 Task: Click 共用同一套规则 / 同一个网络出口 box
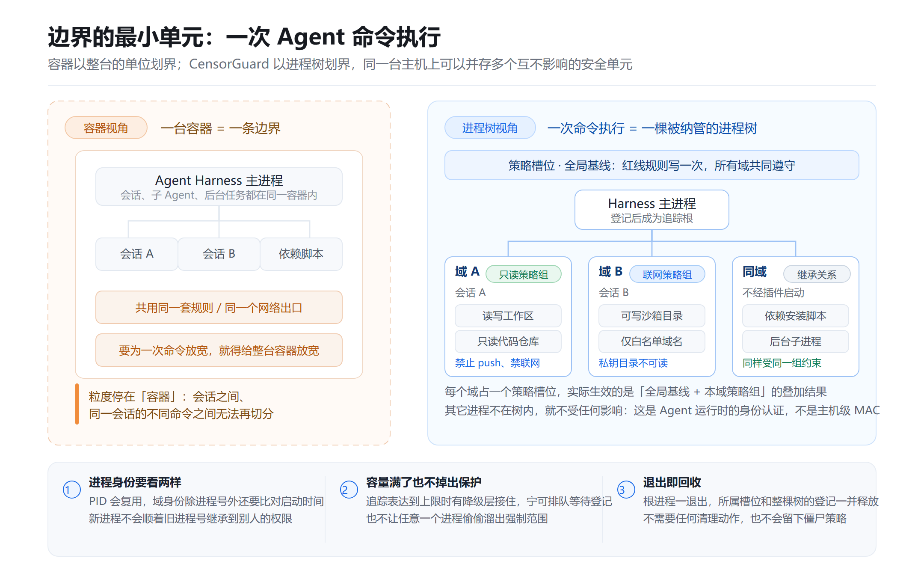(219, 307)
